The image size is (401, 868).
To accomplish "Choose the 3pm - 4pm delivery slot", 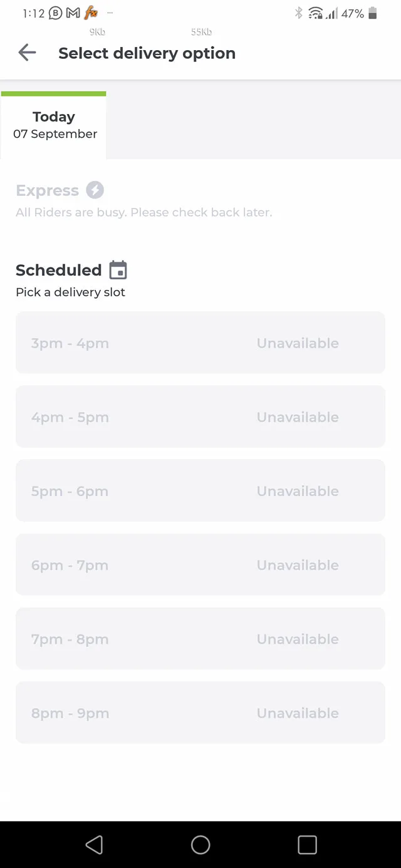I will pos(200,343).
